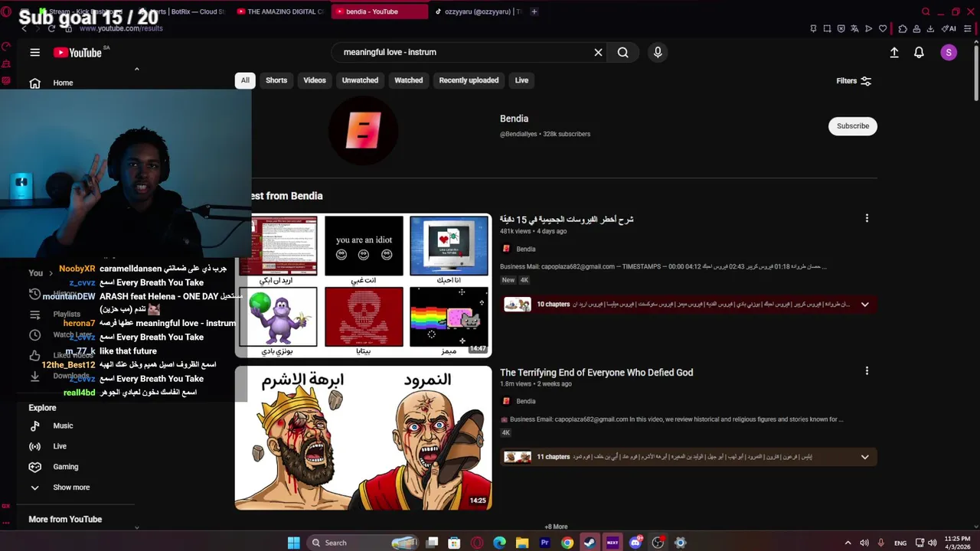Show hidden system tray icons

[x=848, y=543]
